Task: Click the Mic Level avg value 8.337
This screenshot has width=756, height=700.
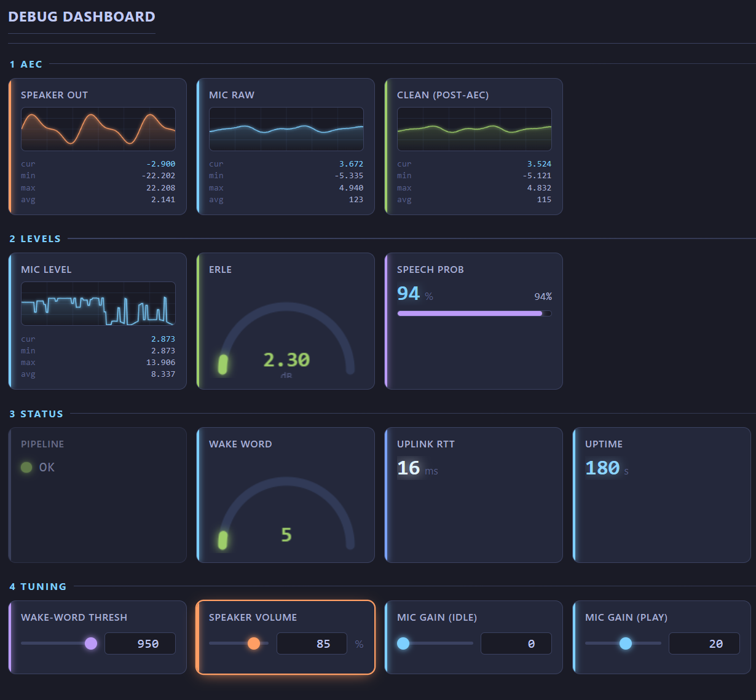Action: pyautogui.click(x=163, y=374)
